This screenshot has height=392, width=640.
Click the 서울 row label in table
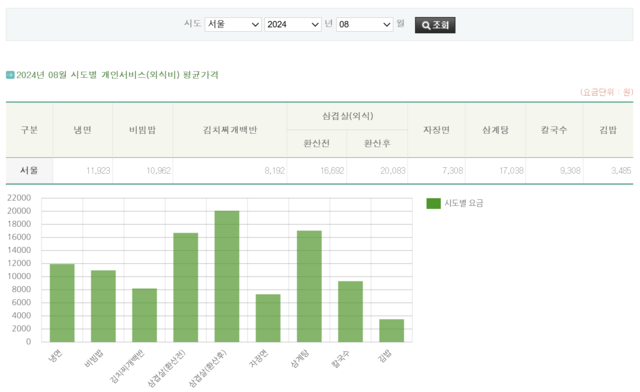point(29,170)
